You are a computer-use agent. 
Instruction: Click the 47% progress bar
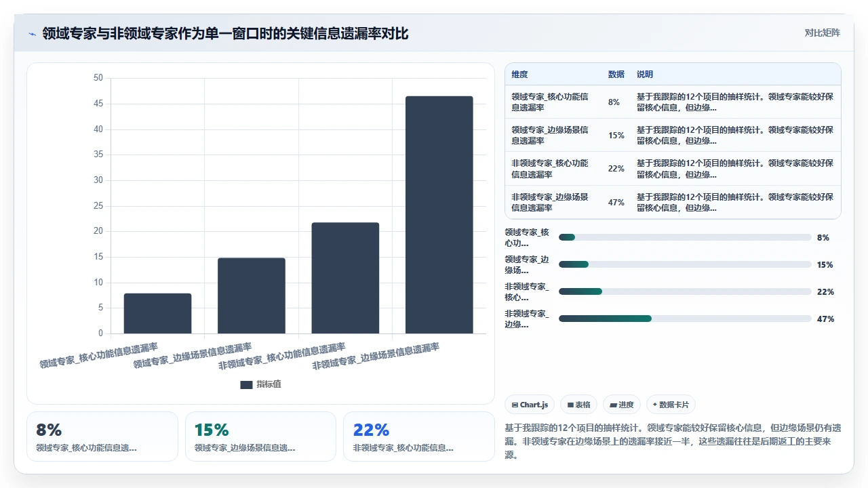(685, 319)
